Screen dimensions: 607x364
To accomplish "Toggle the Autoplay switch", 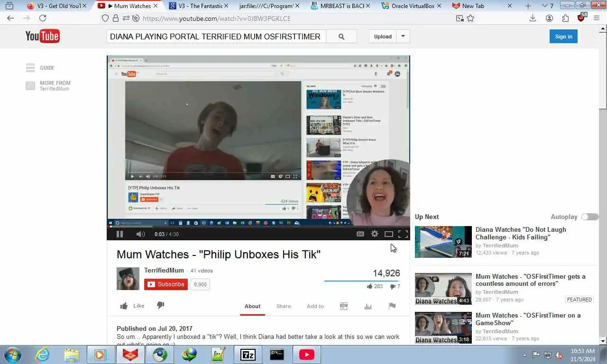I will pyautogui.click(x=590, y=217).
